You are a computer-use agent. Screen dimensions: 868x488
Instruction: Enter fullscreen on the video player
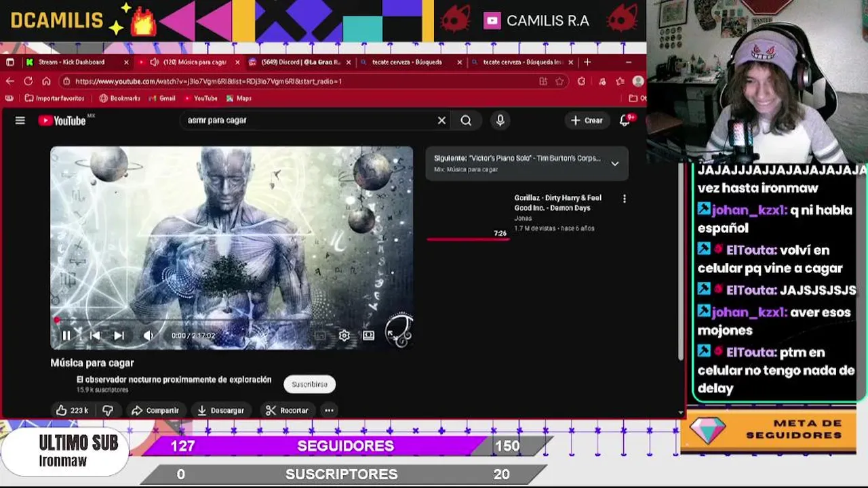[x=393, y=334]
